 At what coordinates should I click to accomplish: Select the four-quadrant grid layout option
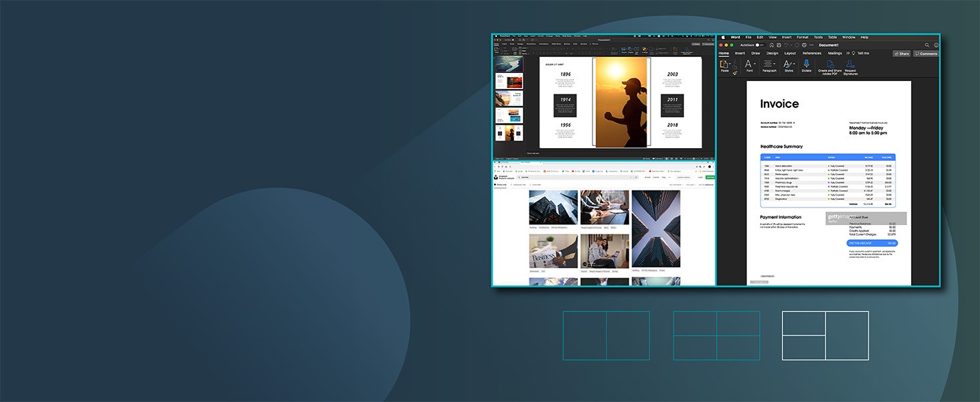tap(716, 336)
